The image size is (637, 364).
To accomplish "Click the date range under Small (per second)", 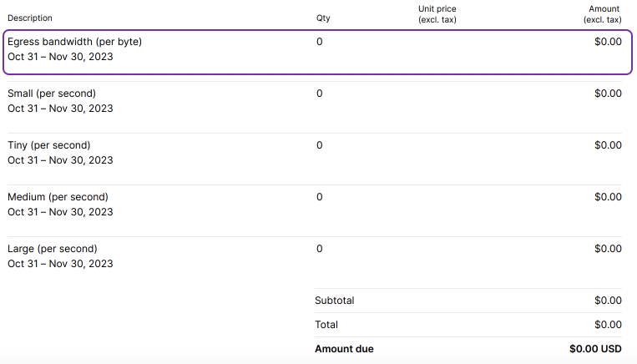I will coord(60,109).
